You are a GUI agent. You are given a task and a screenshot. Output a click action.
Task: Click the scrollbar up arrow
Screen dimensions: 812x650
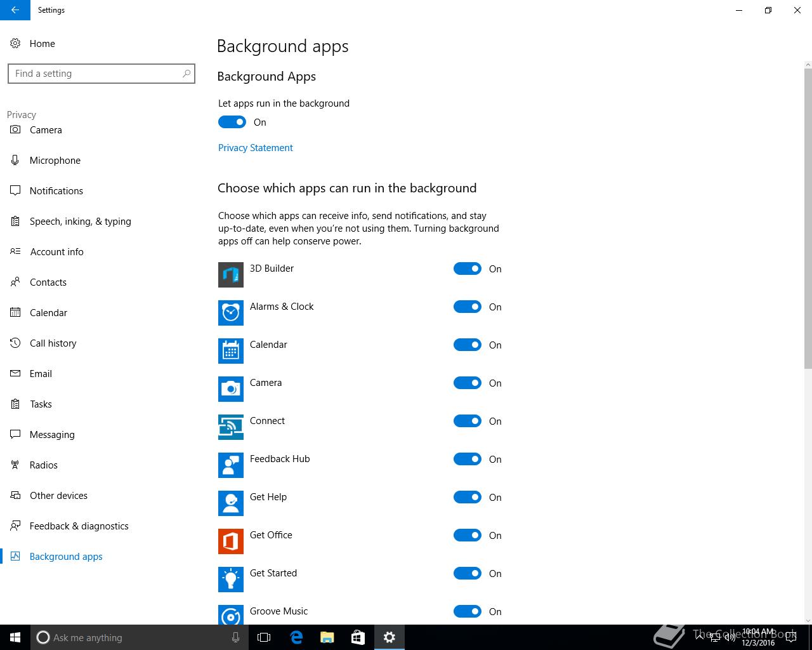(808, 64)
